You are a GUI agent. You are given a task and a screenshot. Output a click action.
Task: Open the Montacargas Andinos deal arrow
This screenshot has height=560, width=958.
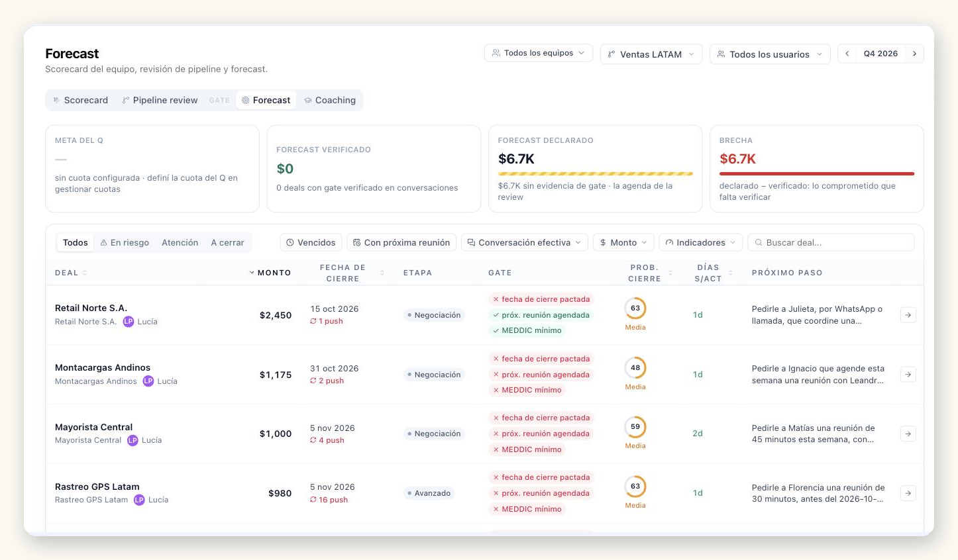(908, 375)
